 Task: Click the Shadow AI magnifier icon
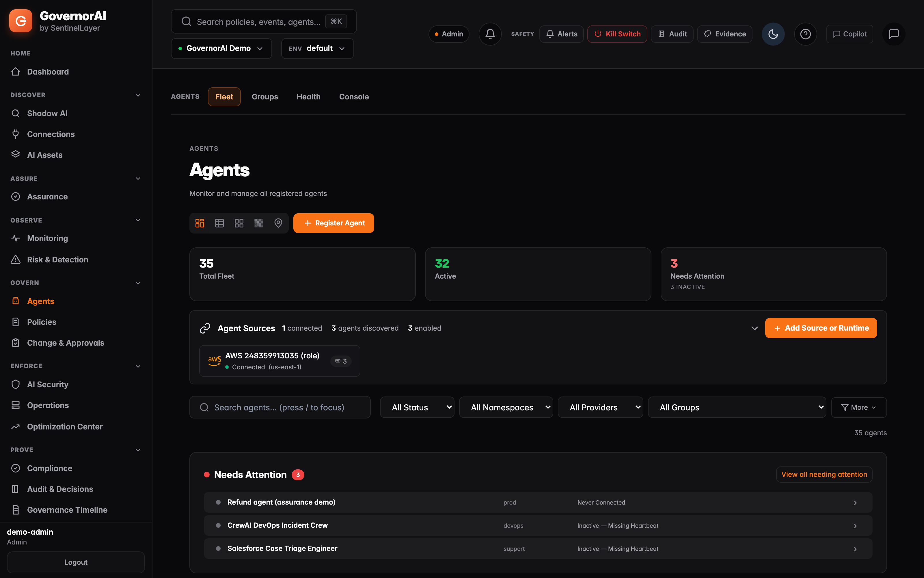pos(16,113)
